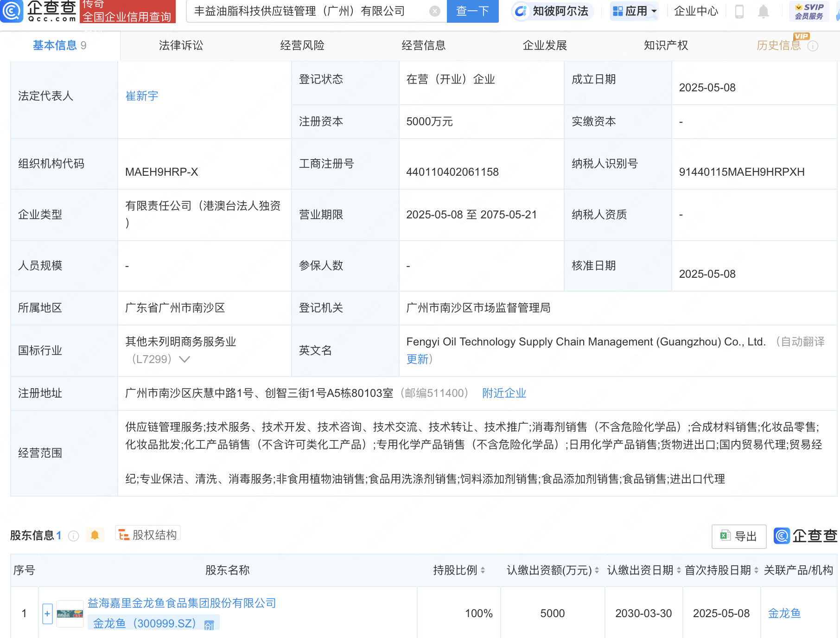Click 2030-03-30 contribution date cell
The width and height of the screenshot is (840, 638).
tap(643, 613)
